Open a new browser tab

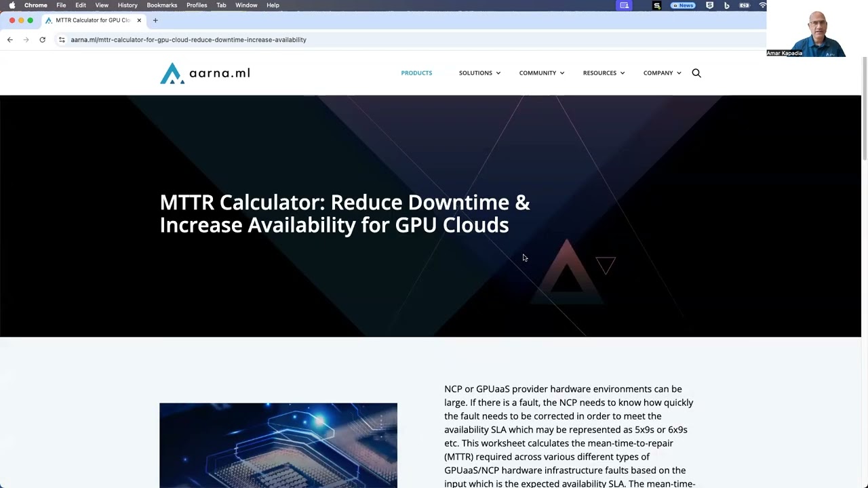point(155,20)
